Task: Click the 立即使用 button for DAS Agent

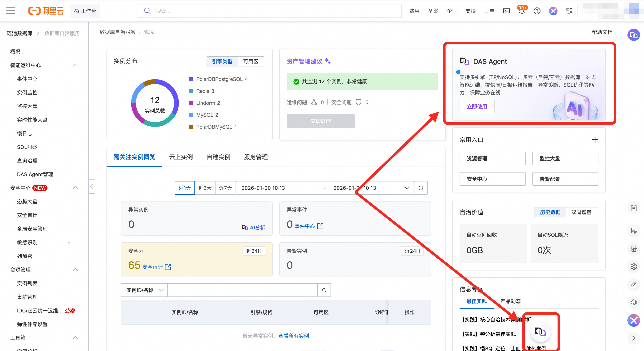Action: (477, 107)
